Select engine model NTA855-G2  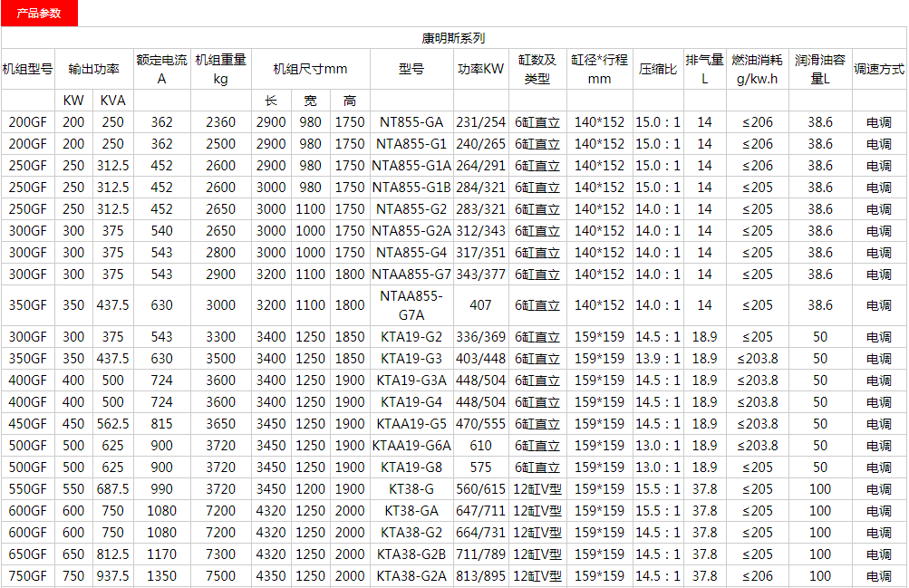(x=411, y=209)
